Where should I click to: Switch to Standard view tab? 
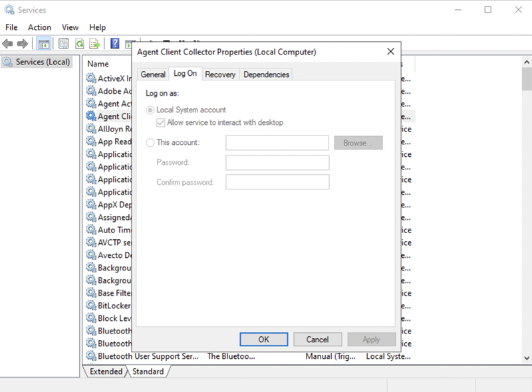pos(148,371)
